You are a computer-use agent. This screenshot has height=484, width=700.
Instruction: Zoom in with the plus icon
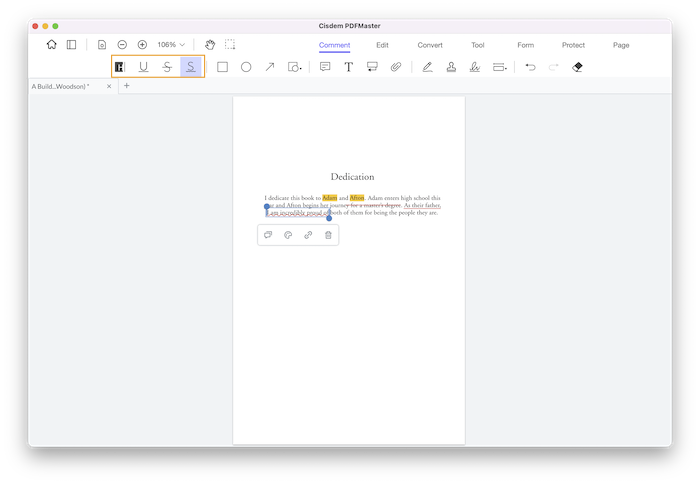(142, 45)
